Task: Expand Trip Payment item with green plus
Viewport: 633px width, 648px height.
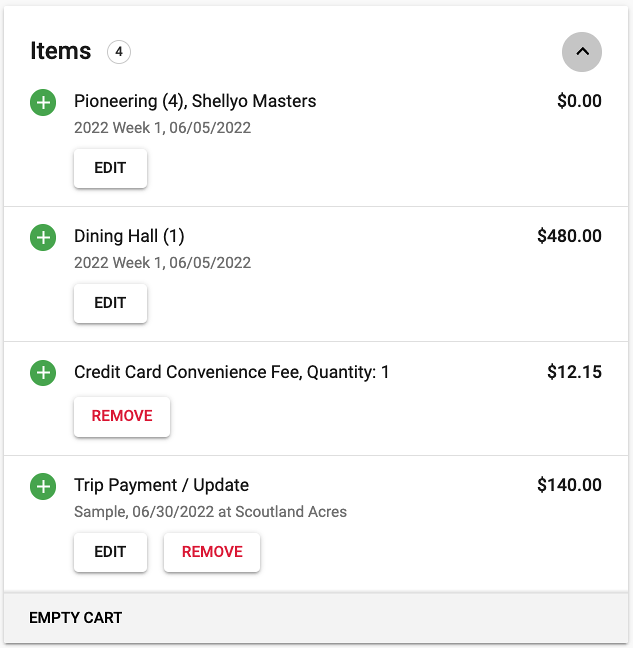Action: (x=43, y=486)
